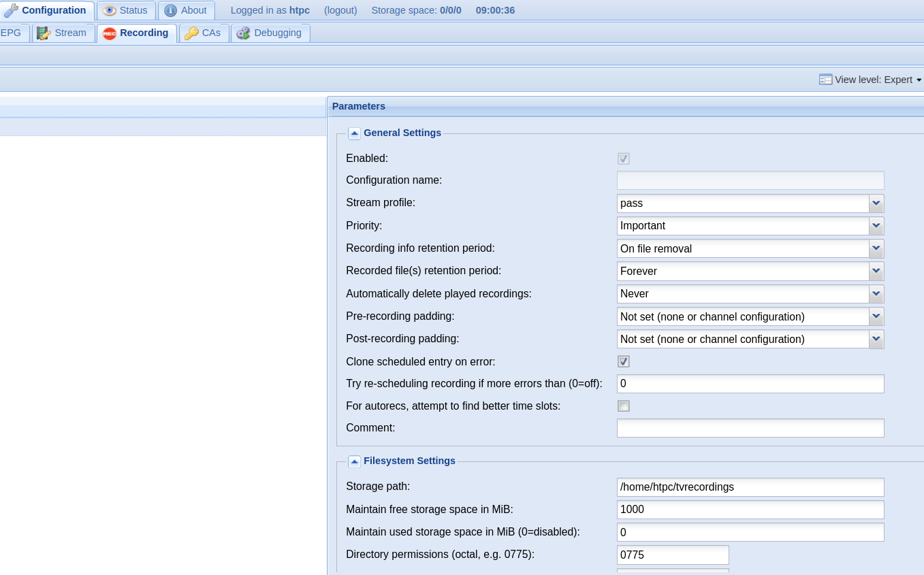
Task: Toggle Clone scheduled entry on error checkbox
Action: (x=623, y=361)
